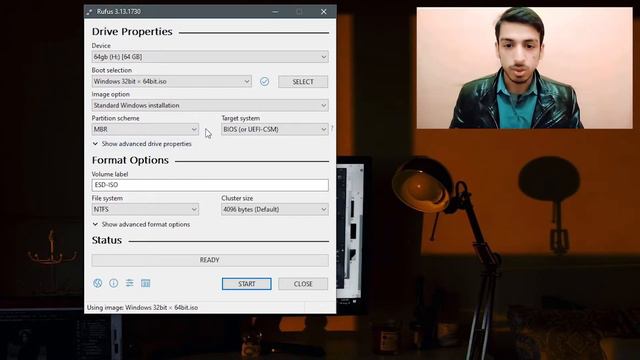Open the Boot selection dropdown
640x360 pixels.
pos(171,82)
